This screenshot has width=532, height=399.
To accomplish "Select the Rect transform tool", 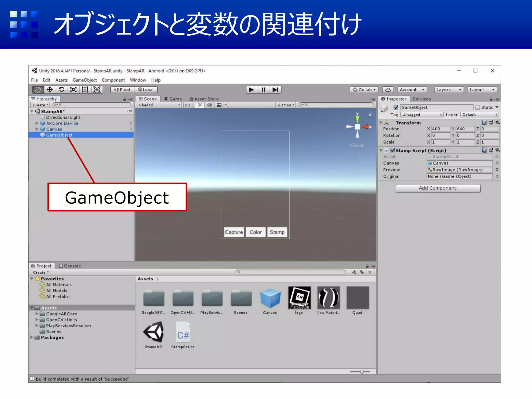I will 85,90.
